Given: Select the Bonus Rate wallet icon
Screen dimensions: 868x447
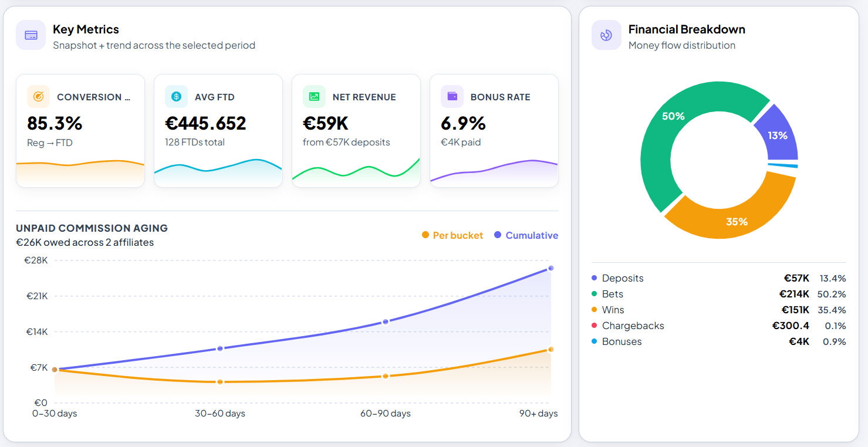Looking at the screenshot, I should click(x=452, y=97).
